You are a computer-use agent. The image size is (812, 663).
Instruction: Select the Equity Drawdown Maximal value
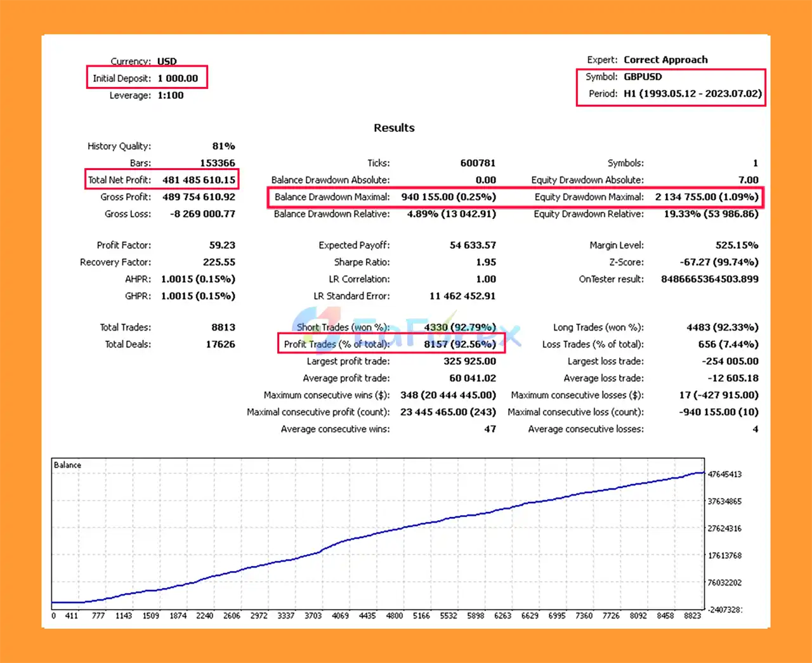[x=707, y=197]
